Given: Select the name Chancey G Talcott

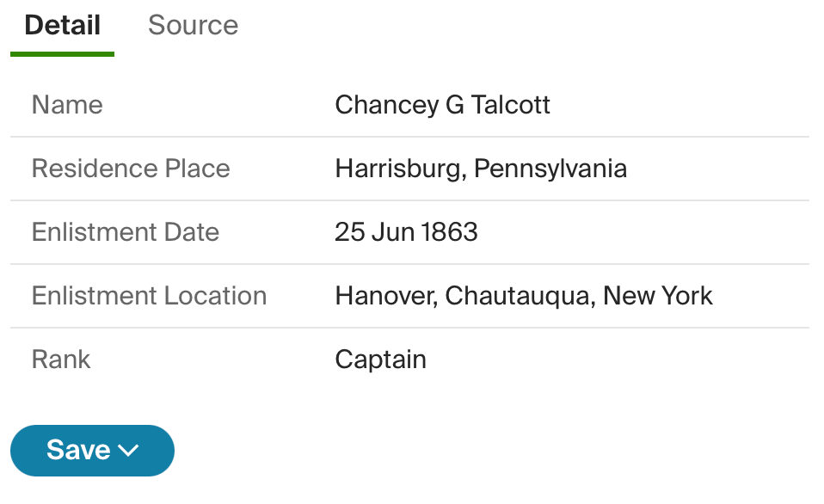Looking at the screenshot, I should 442,105.
